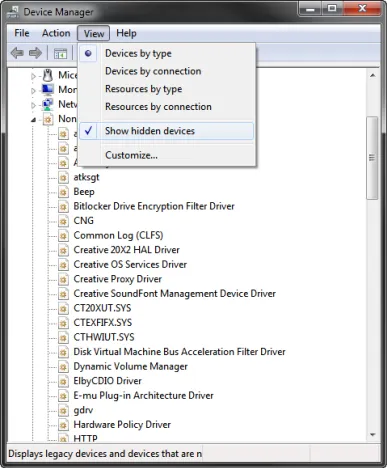
Task: Close the open View menu
Action: pyautogui.click(x=94, y=33)
